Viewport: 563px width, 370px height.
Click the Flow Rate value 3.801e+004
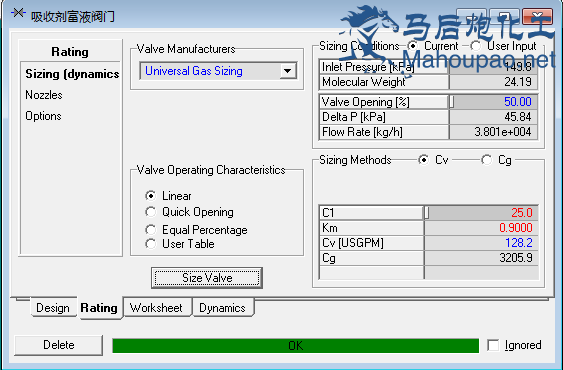pyautogui.click(x=493, y=132)
